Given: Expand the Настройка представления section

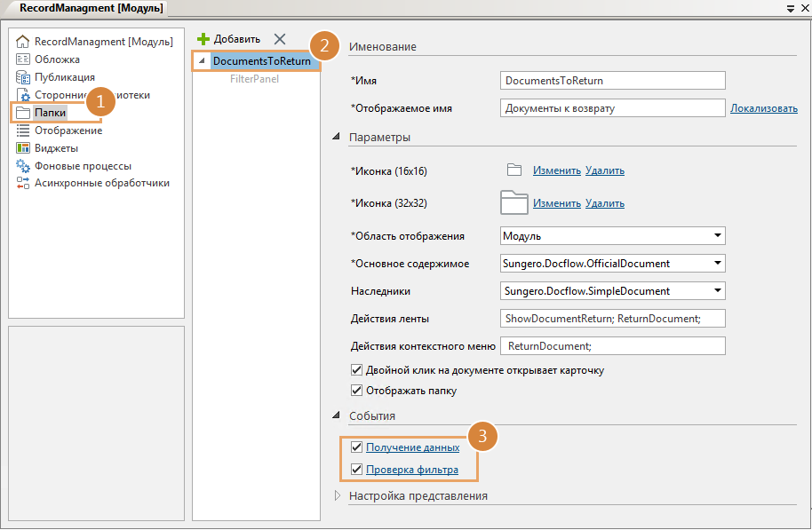Looking at the screenshot, I should coord(338,495).
